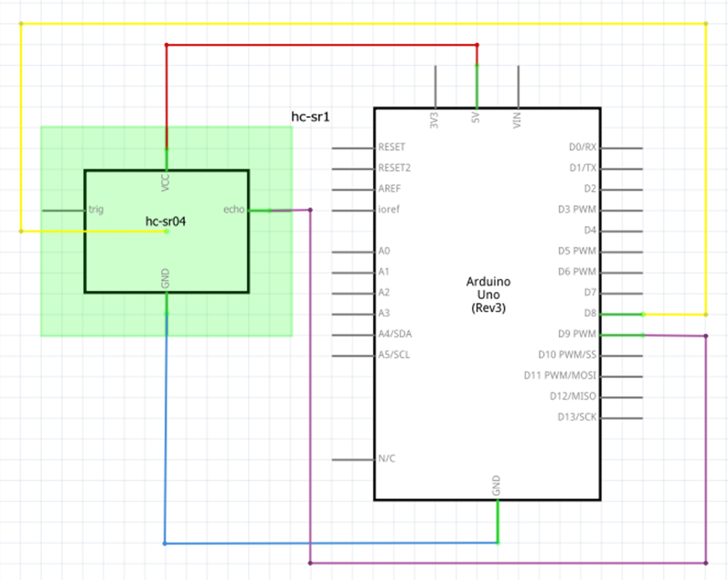Select the red 5V power wire
728x580 pixels.
[321, 45]
